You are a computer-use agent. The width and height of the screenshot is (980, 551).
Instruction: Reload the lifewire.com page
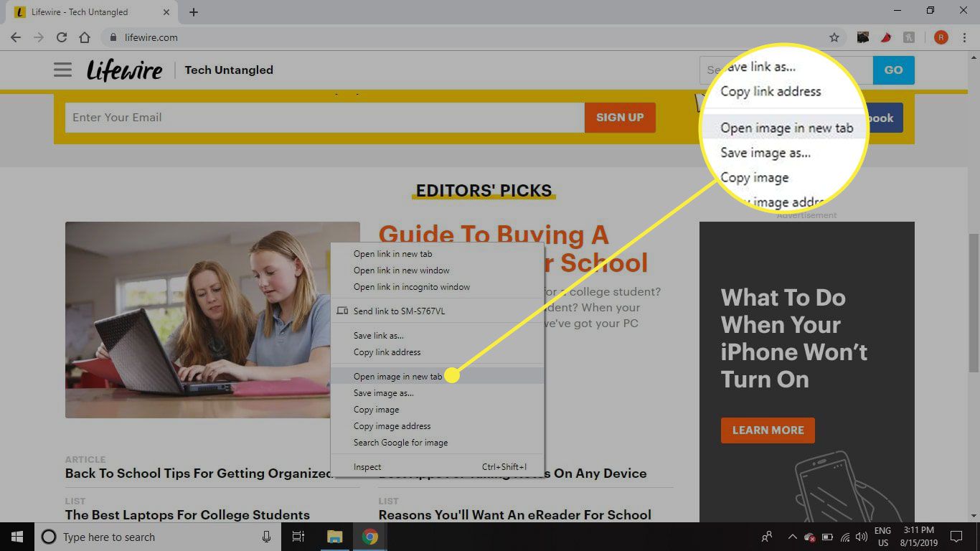click(x=62, y=37)
